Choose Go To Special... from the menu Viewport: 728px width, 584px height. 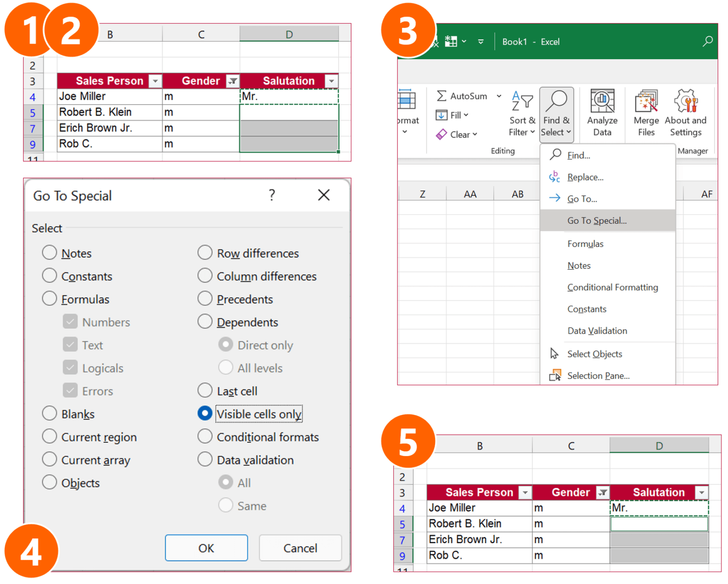pyautogui.click(x=597, y=220)
